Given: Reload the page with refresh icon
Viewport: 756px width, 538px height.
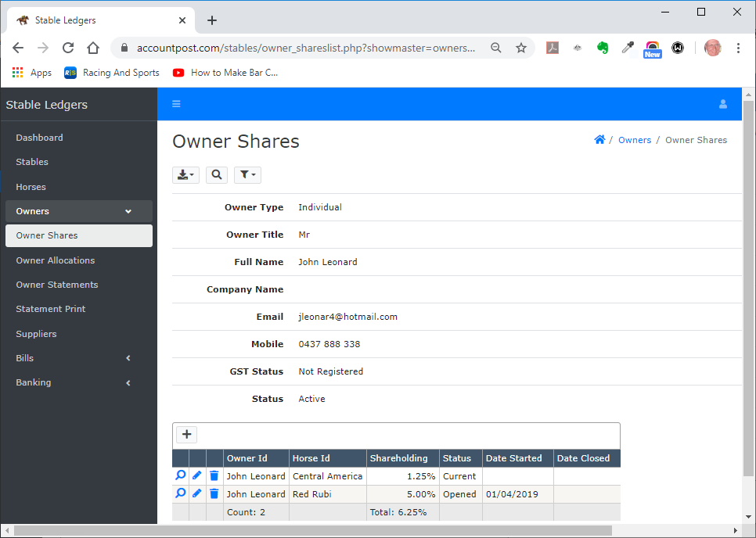Looking at the screenshot, I should (x=68, y=48).
